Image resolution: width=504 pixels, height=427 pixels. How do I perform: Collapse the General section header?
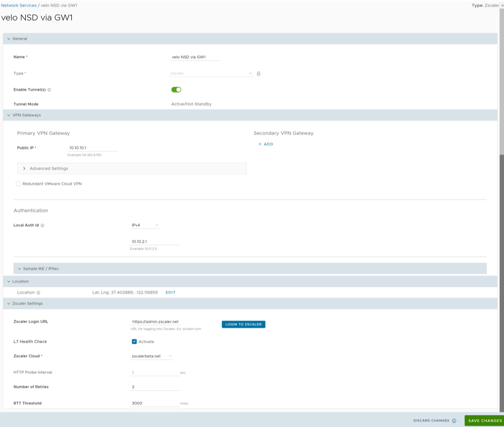point(20,39)
